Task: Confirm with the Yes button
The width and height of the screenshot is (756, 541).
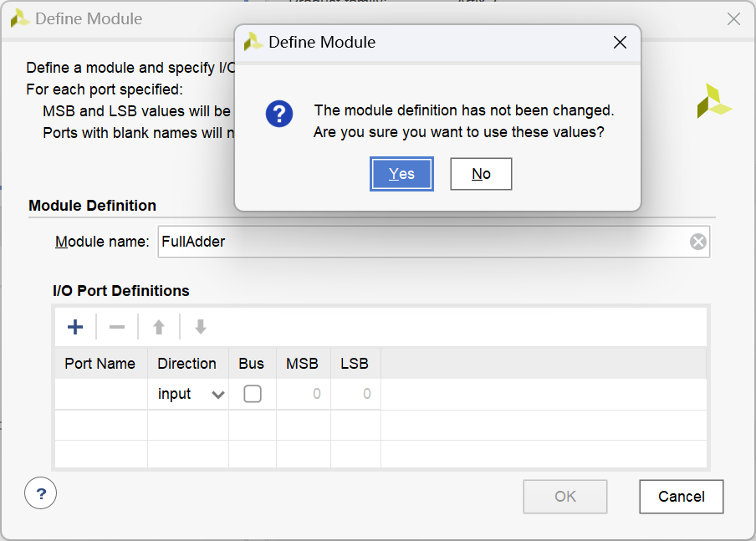Action: click(x=401, y=174)
